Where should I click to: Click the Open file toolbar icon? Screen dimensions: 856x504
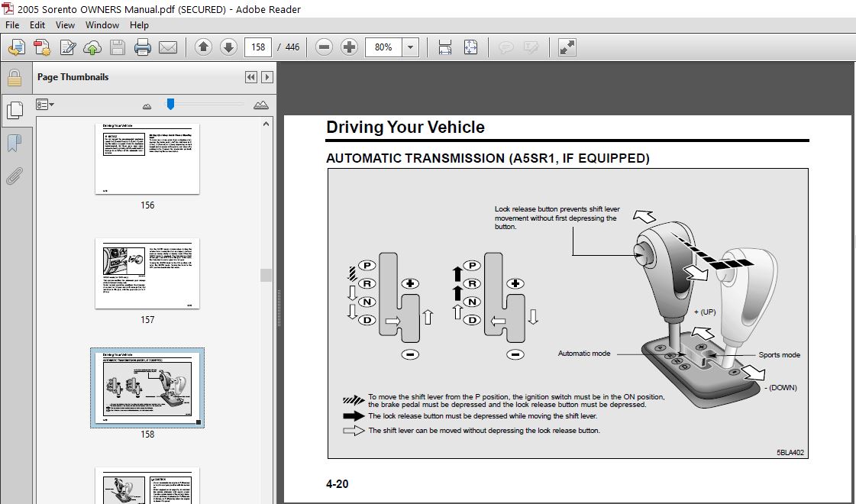[x=16, y=47]
